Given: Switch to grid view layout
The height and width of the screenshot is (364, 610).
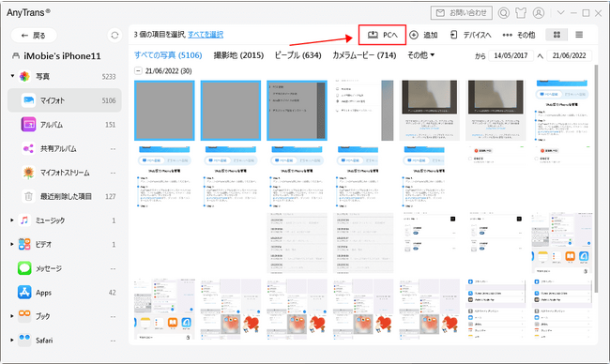Looking at the screenshot, I should (x=557, y=35).
